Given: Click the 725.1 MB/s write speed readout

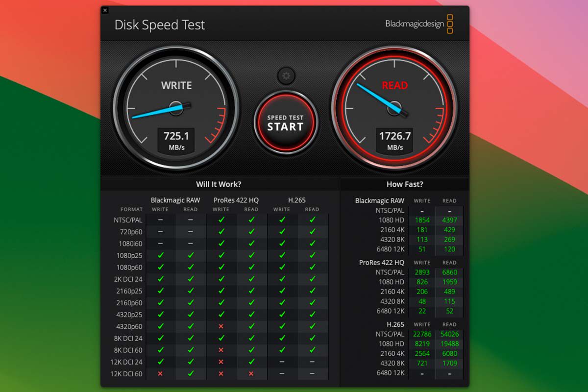Looking at the screenshot, I should pos(176,141).
